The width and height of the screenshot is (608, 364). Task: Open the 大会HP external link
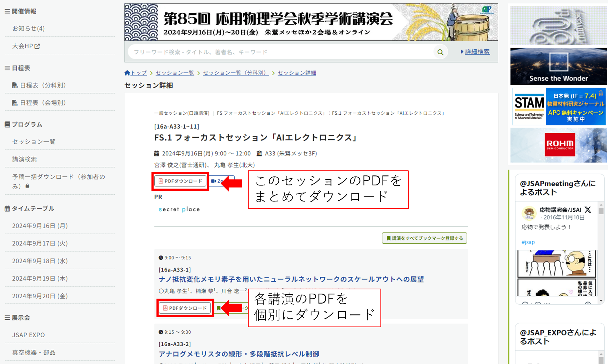[x=26, y=46]
